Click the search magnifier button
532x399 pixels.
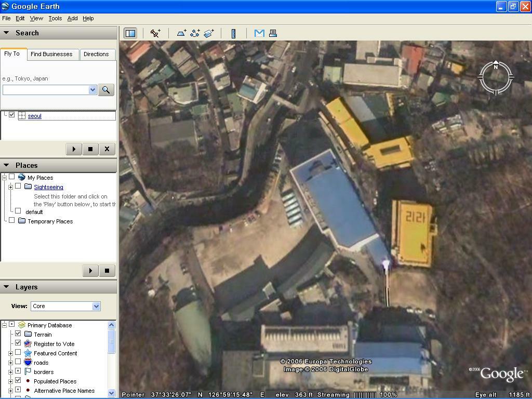105,90
